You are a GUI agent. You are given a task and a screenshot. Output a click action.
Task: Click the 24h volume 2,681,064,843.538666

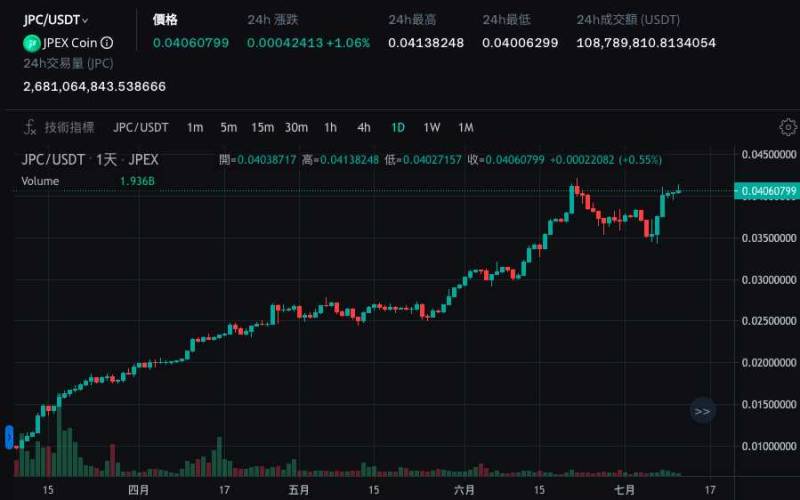94,86
